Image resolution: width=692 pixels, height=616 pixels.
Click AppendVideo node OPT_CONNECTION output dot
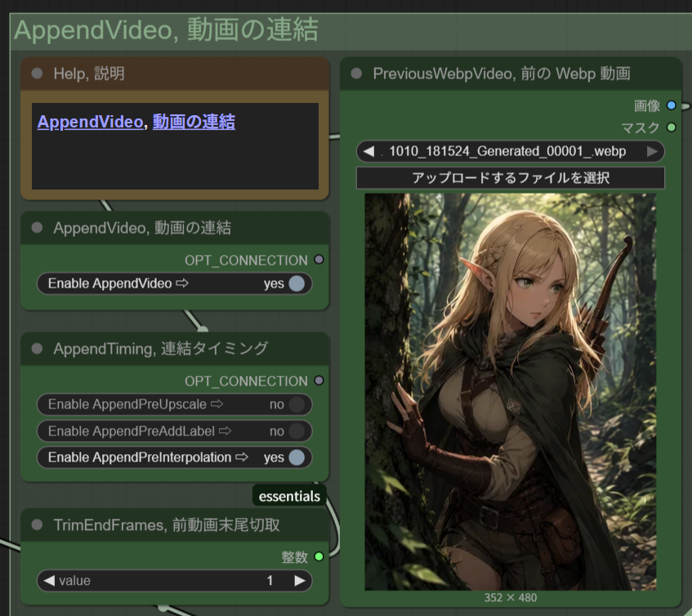(x=319, y=260)
